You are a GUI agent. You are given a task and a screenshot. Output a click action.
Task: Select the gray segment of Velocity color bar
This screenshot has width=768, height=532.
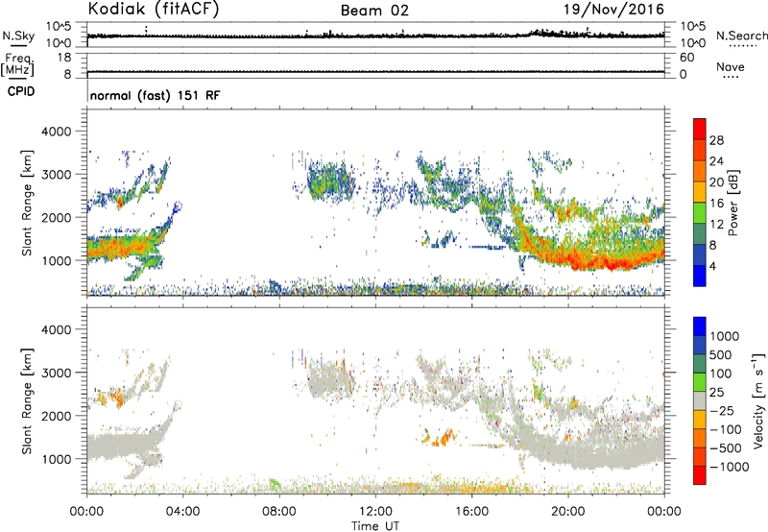700,400
